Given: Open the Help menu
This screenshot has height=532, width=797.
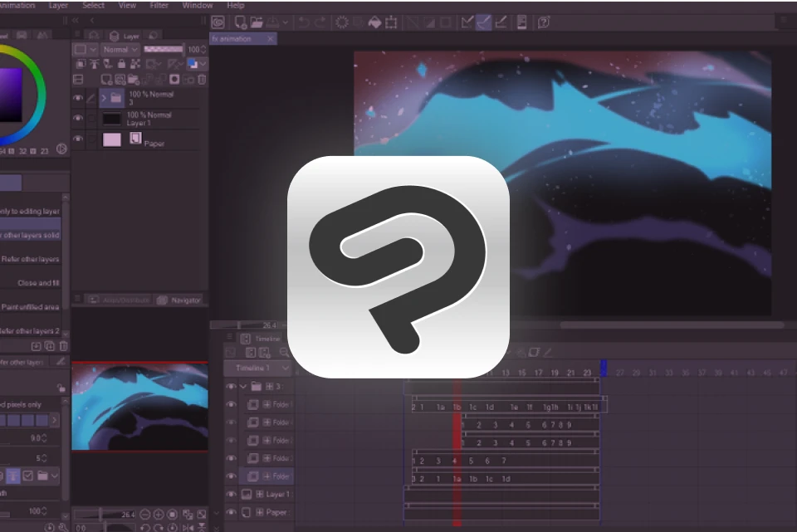Looking at the screenshot, I should pyautogui.click(x=235, y=5).
